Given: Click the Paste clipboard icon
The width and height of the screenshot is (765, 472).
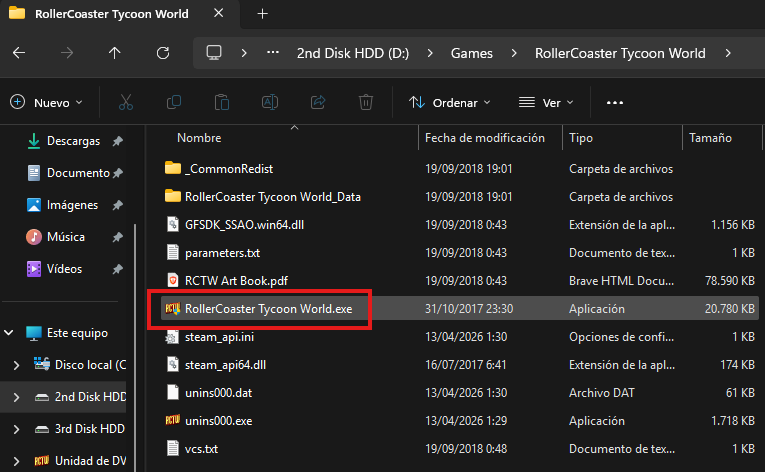Looking at the screenshot, I should click(221, 103).
